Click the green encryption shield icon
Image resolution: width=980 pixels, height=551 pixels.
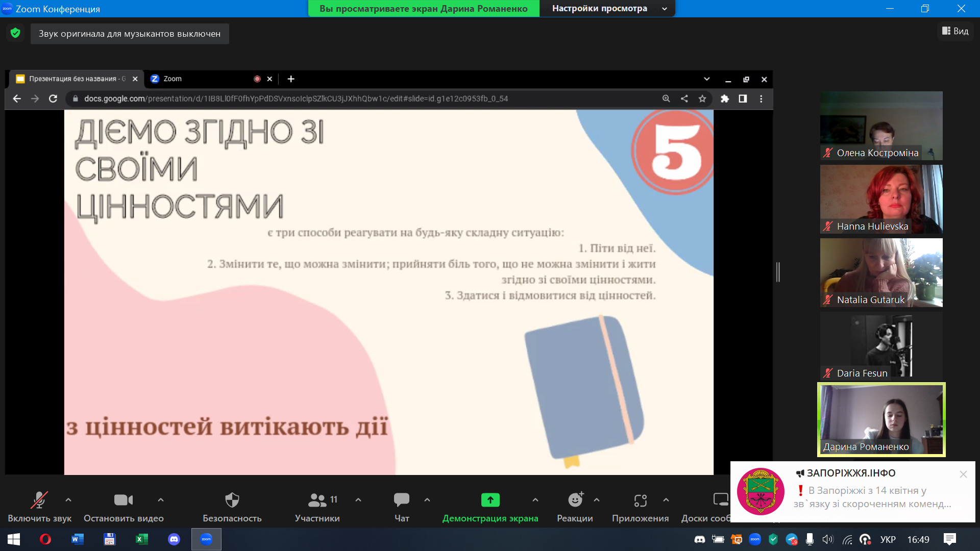(x=15, y=33)
